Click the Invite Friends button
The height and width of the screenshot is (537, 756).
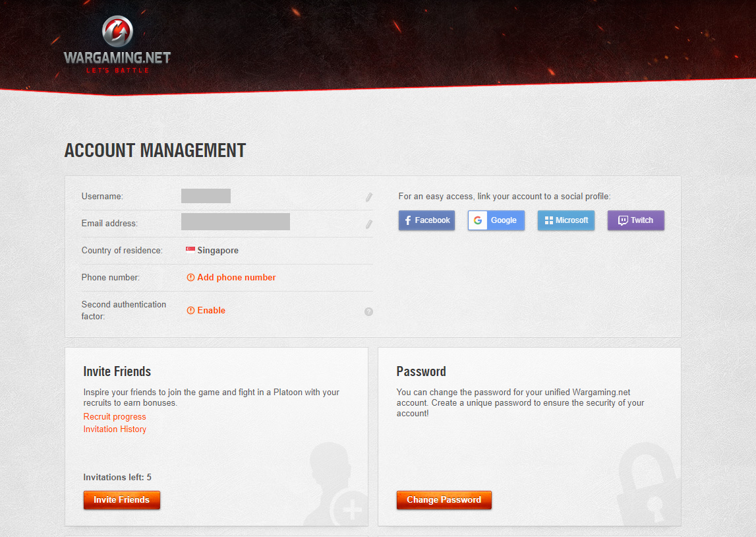point(121,500)
